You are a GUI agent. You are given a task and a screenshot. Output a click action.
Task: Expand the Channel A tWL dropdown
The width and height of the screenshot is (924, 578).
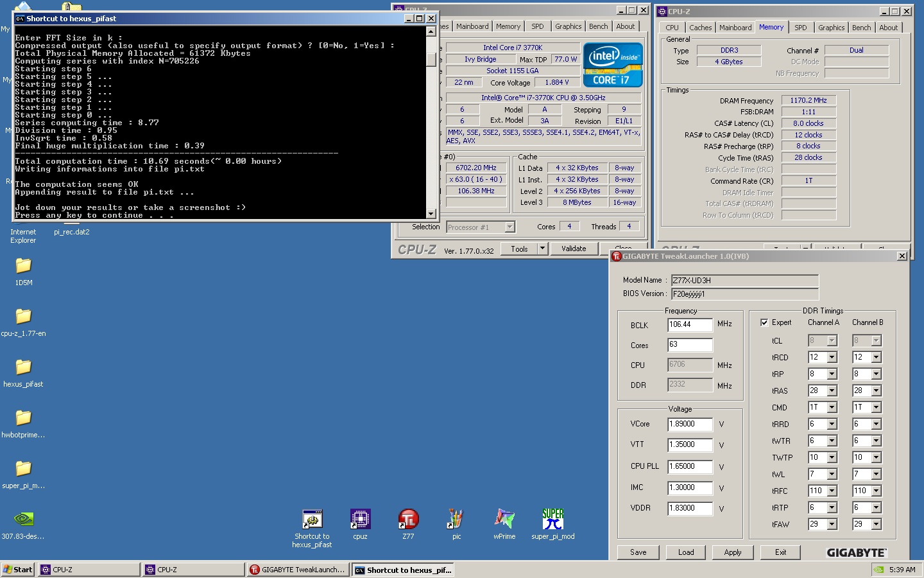[x=832, y=474]
